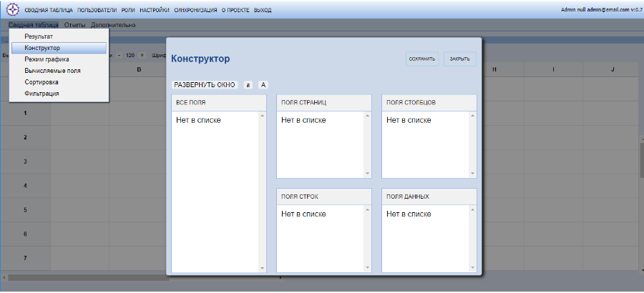Screen dimensions: 644x293
Task: Click the compass logo icon in header
Action: click(14, 9)
